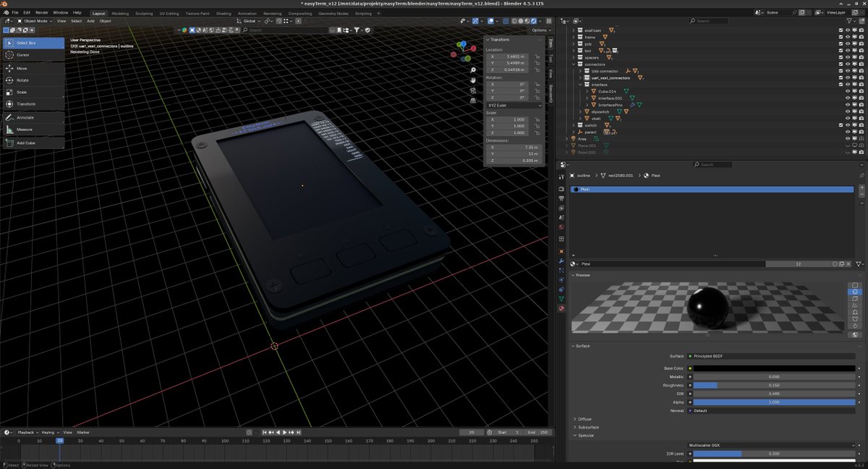Choose the cube material preview shape
The image size is (868, 469).
[855, 298]
